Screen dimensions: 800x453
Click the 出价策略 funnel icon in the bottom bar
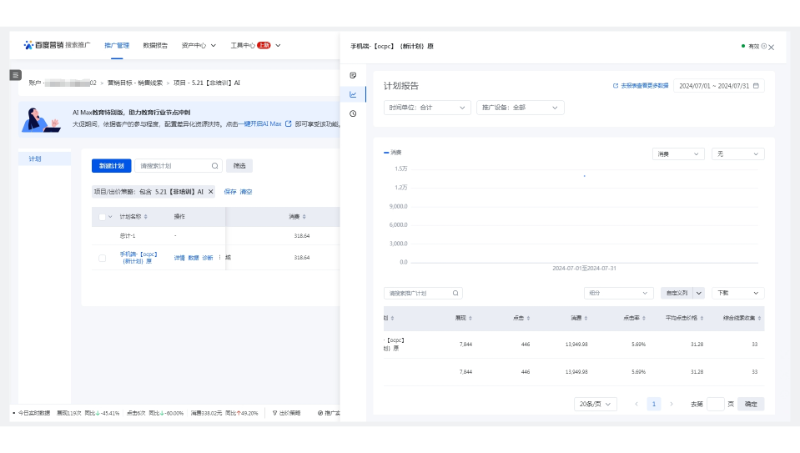click(274, 413)
